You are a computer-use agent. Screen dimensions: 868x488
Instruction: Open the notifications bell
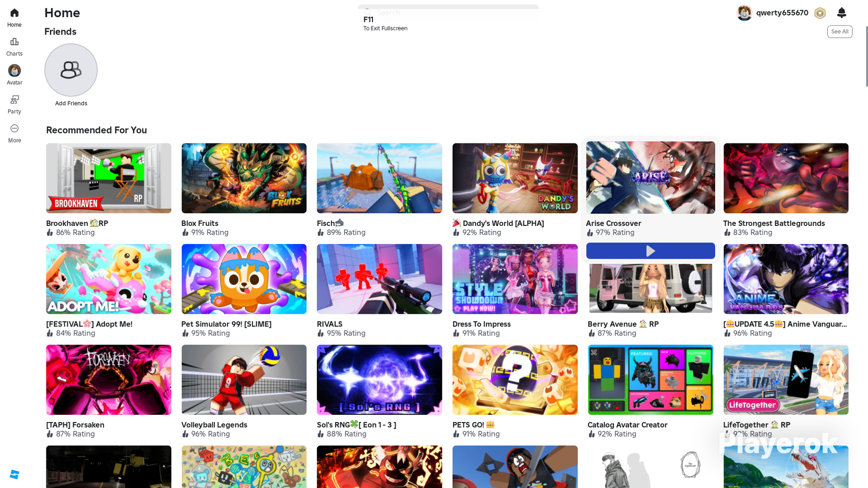[x=841, y=13]
